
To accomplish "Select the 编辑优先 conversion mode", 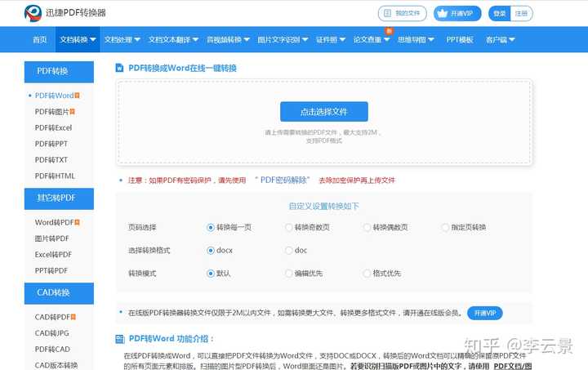I will click(289, 274).
